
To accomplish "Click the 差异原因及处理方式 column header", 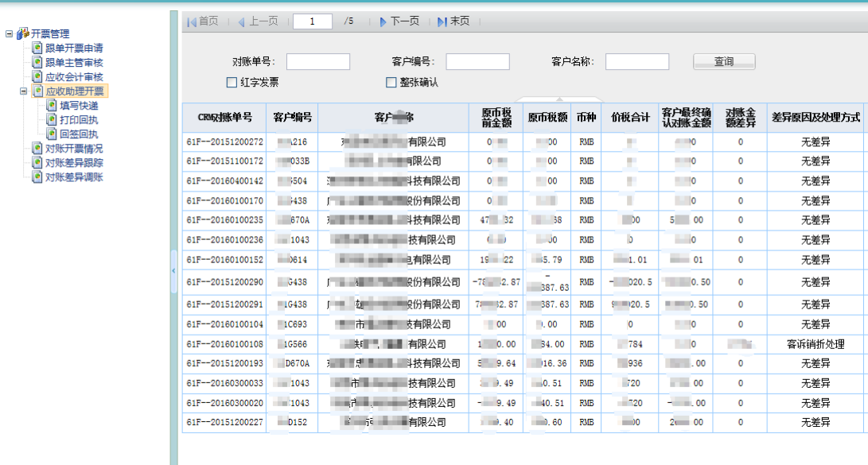I will 815,117.
